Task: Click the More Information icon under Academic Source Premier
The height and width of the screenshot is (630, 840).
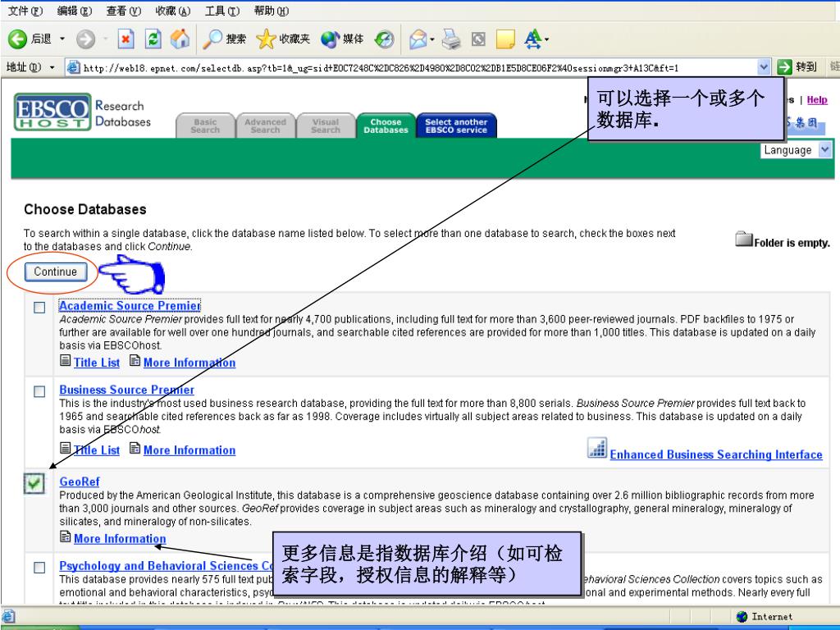Action: (135, 361)
